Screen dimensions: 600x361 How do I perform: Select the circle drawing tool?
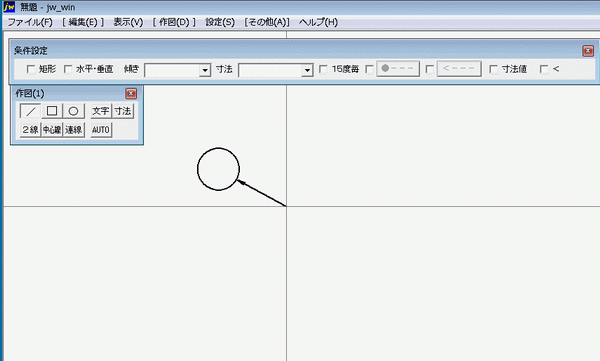[73, 111]
